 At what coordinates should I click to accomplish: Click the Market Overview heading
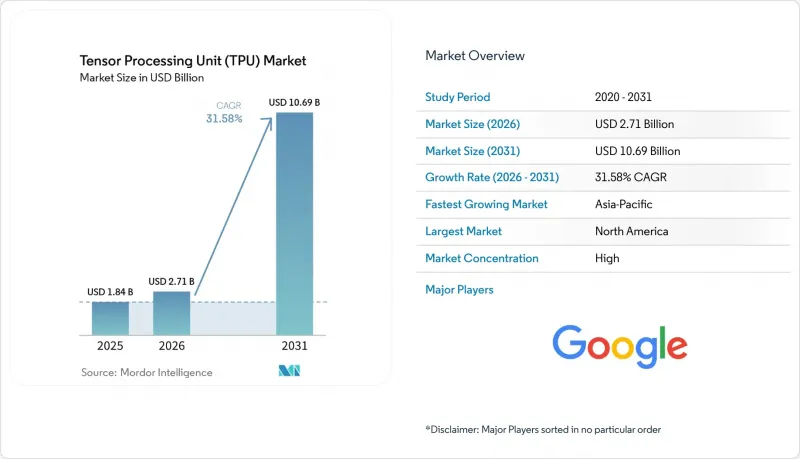[x=475, y=56]
